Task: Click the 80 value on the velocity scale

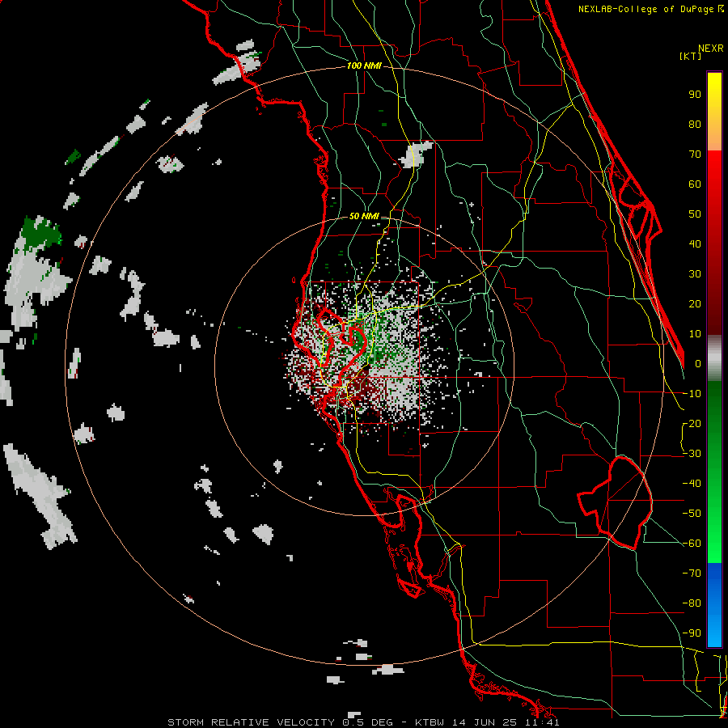Action: pos(695,125)
